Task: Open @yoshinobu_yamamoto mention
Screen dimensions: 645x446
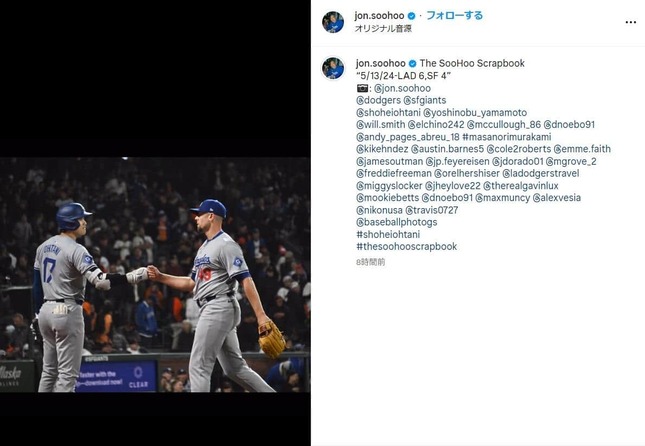Action: pos(475,113)
